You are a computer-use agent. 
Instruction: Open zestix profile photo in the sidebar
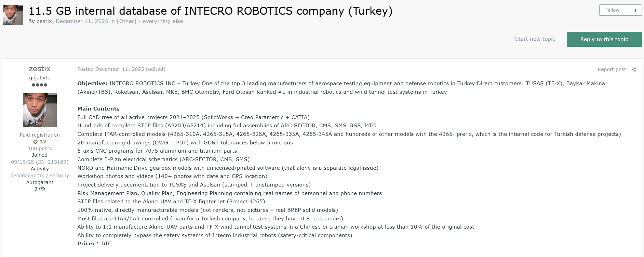40,110
